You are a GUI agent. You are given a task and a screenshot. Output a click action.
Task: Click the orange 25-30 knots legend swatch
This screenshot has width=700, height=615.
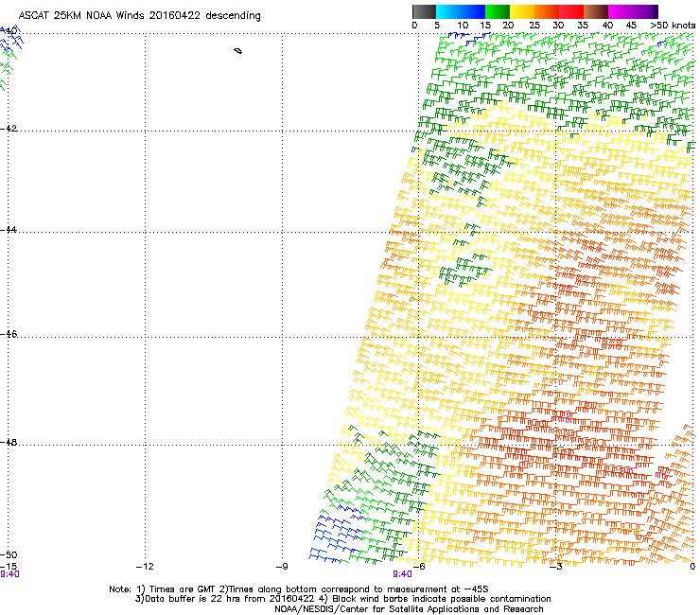coord(547,11)
